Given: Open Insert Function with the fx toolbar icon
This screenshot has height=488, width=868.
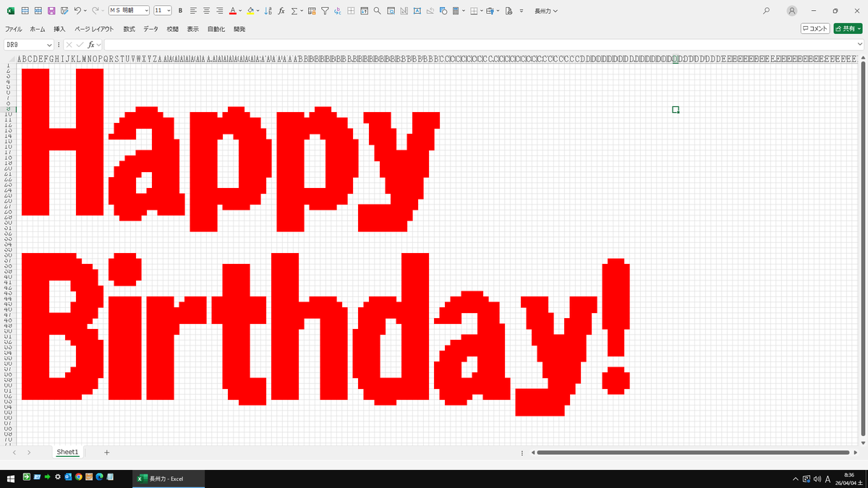Looking at the screenshot, I should [x=281, y=11].
